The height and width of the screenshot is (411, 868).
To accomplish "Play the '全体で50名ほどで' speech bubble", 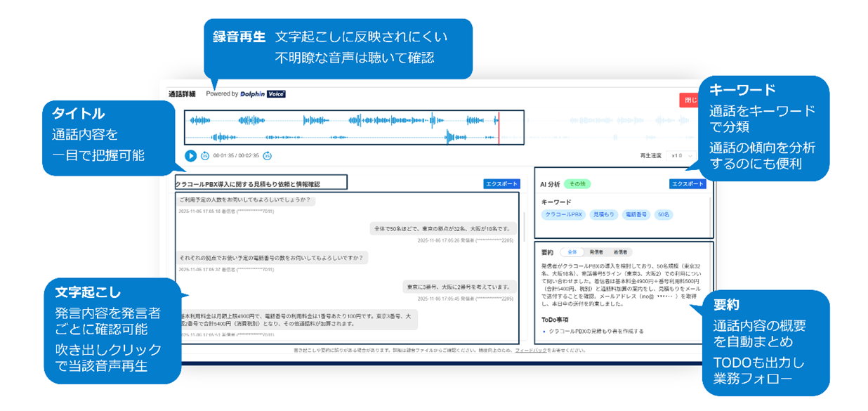I will tap(442, 228).
